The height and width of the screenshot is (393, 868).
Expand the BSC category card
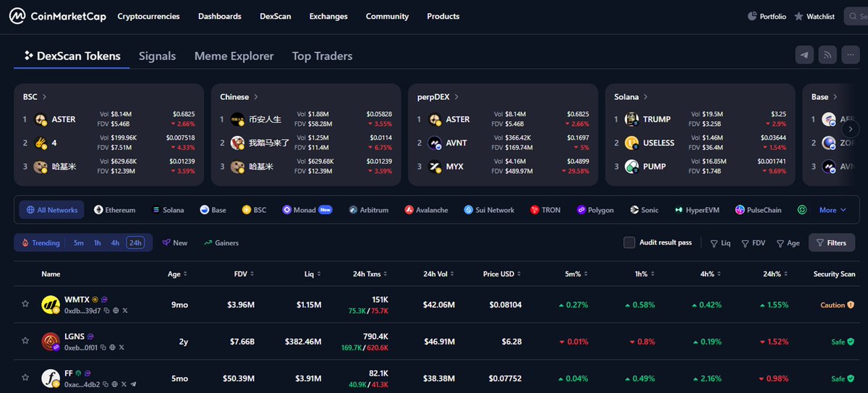click(x=35, y=96)
